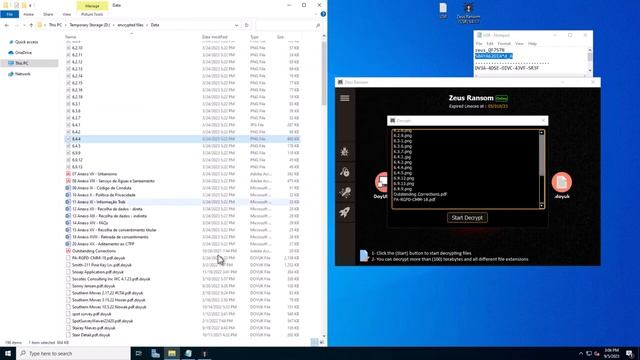Viewport: 640px width, 360px height.
Task: Switch to the Home ribbon tab
Action: (x=29, y=14)
